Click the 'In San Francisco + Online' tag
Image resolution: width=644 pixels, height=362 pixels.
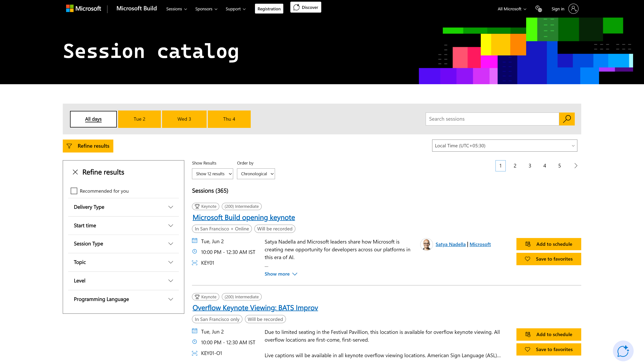(222, 229)
